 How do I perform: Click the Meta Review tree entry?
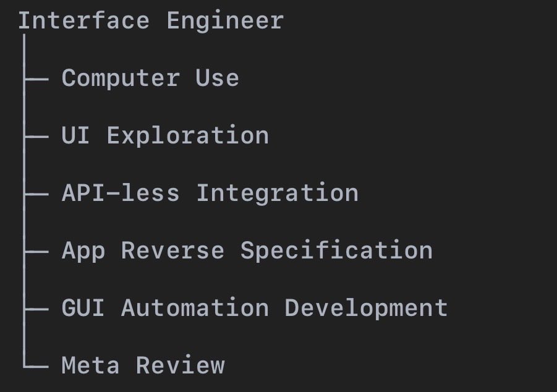(x=143, y=365)
